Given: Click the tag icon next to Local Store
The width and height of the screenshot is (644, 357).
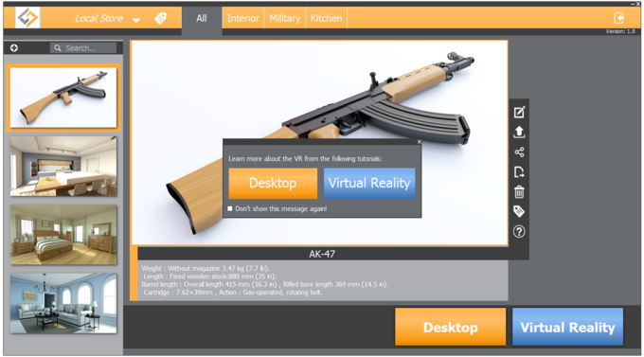Looking at the screenshot, I should tap(160, 19).
